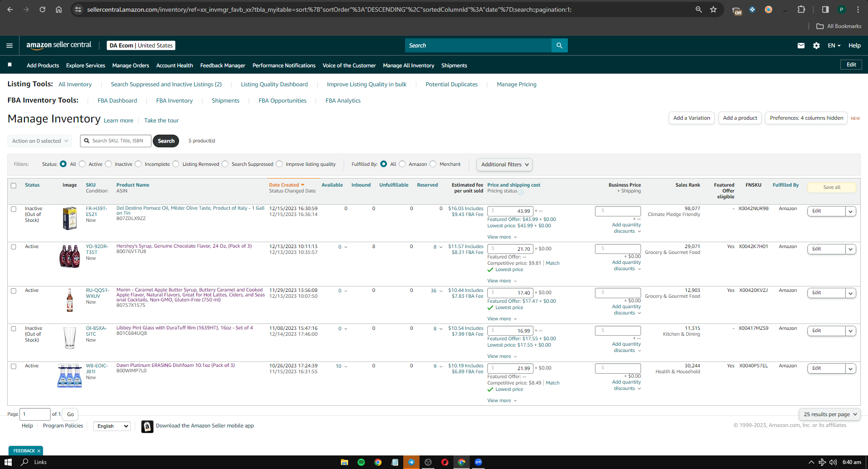The height and width of the screenshot is (469, 868).
Task: Bookmark this page with star icon
Action: point(713,9)
